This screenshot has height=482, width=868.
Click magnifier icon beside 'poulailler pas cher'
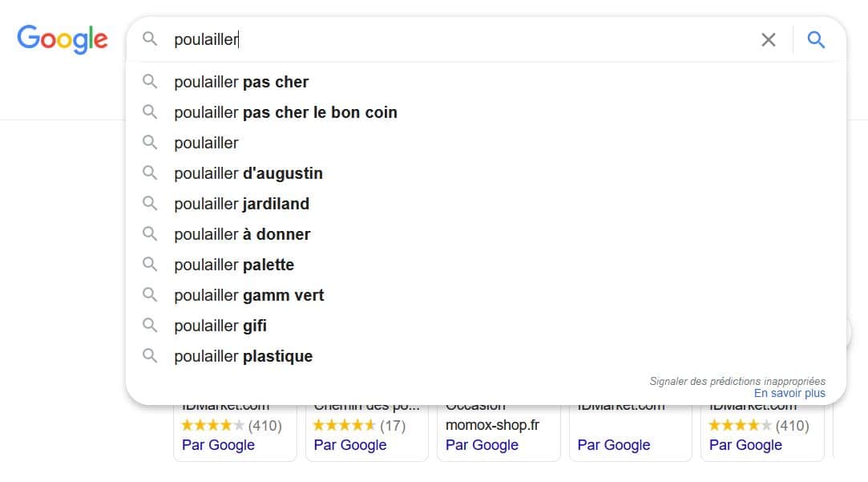pos(150,82)
